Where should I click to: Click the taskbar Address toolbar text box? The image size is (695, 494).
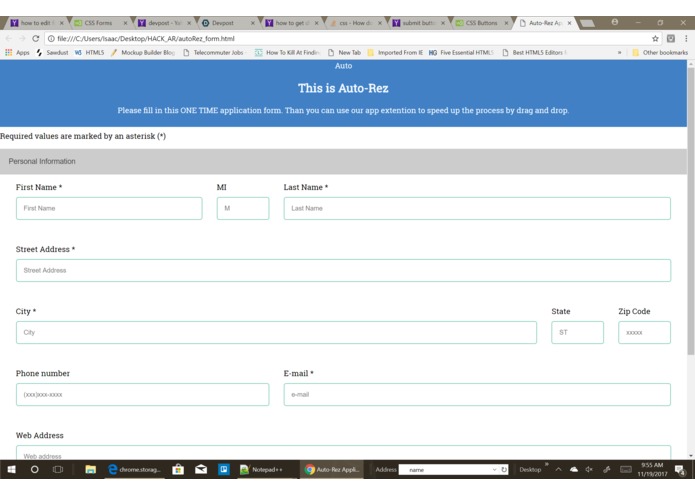click(x=445, y=470)
